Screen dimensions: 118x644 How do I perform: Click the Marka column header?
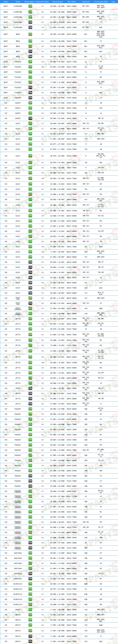[6, 2]
